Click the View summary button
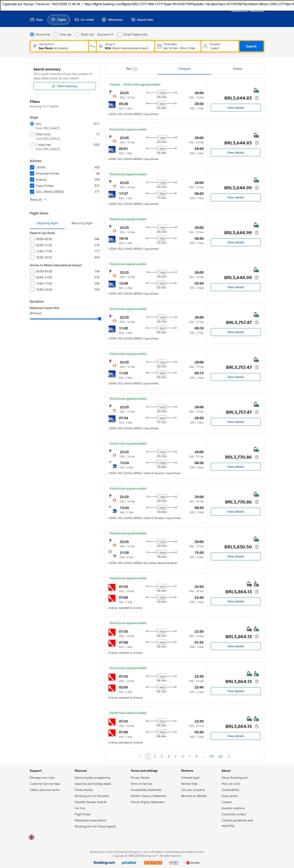 (64, 86)
